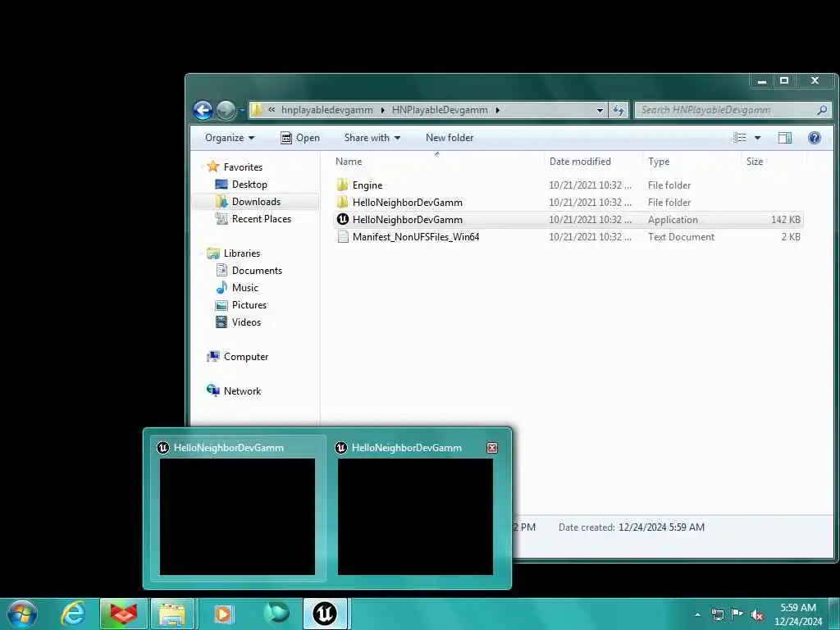Click the second HelloNeighborDevGamm taskbar preview thumbnail
Image resolution: width=840 pixels, height=630 pixels.
click(x=415, y=517)
